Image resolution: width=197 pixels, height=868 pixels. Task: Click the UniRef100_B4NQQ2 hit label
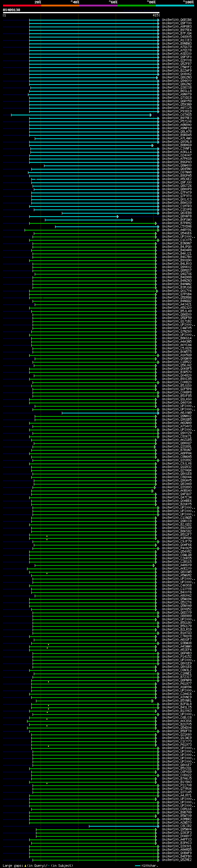[177, 301]
